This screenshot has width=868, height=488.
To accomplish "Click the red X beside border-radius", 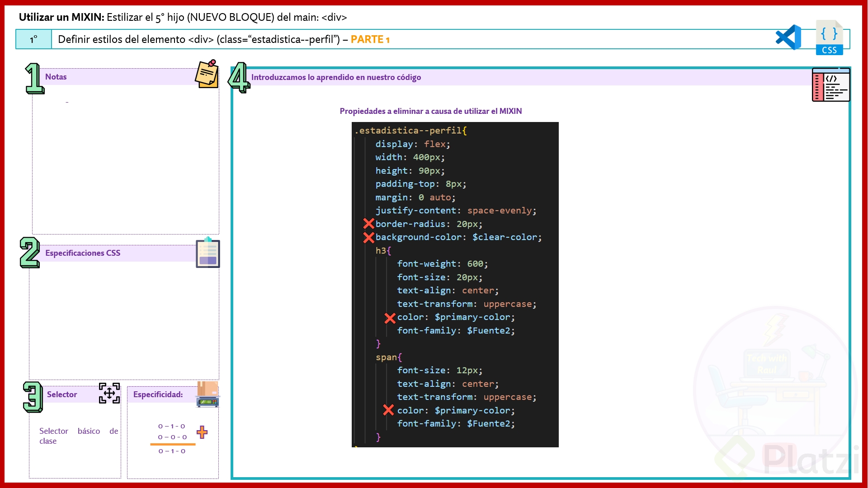I will [x=368, y=224].
